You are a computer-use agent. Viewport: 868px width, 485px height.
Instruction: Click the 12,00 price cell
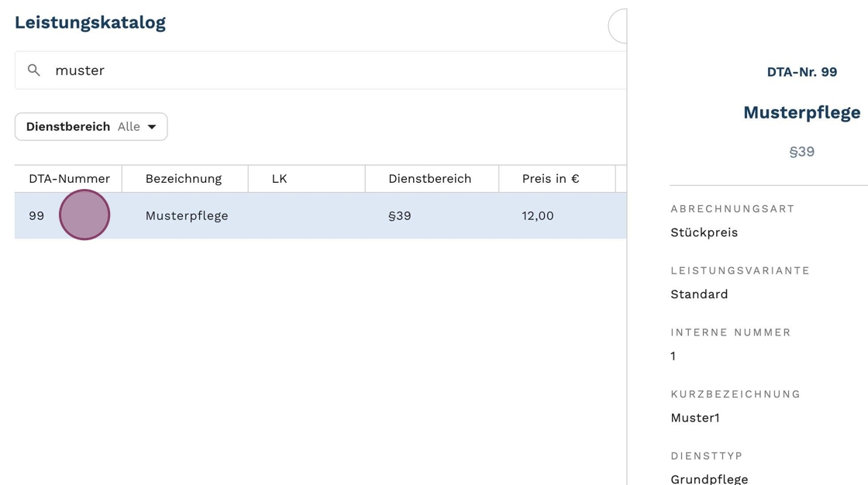(538, 216)
